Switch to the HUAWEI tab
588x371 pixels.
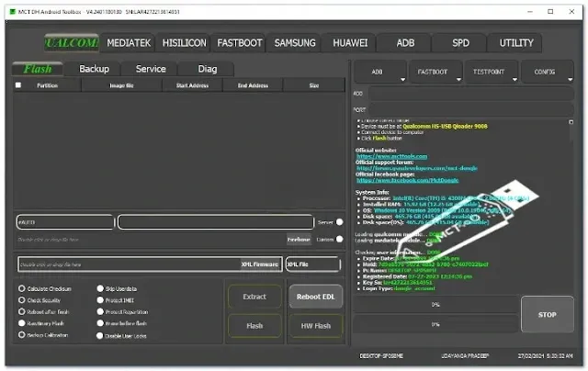350,43
